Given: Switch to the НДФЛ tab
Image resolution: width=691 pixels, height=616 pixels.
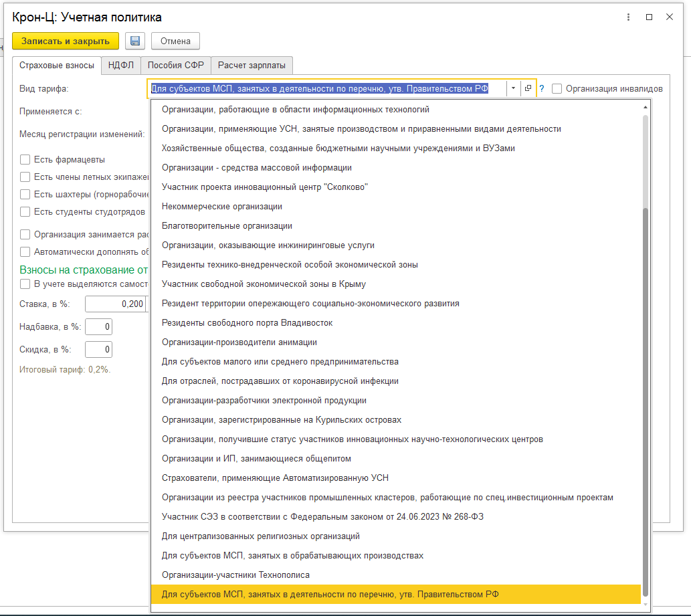Looking at the screenshot, I should pos(121,65).
